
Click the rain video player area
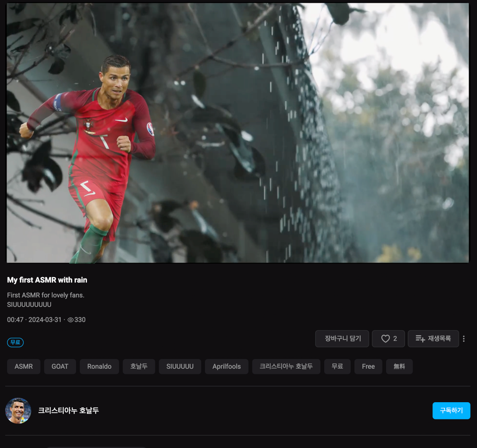coord(238,133)
